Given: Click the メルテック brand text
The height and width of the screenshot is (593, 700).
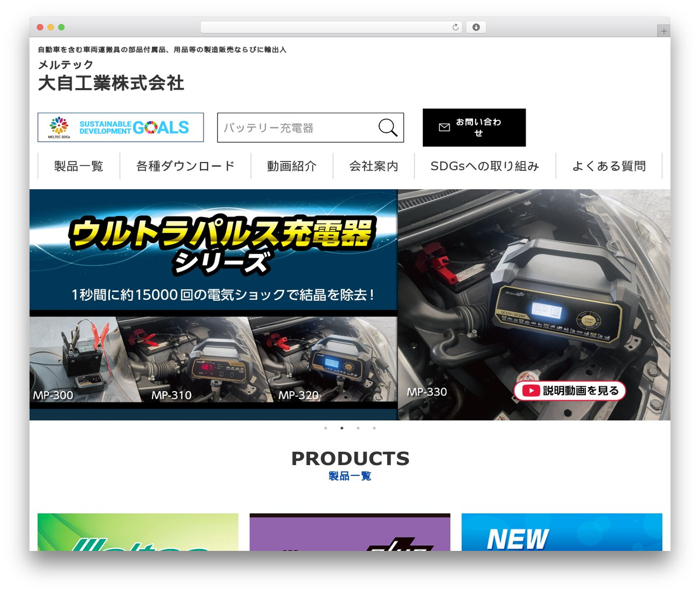Looking at the screenshot, I should click(x=66, y=65).
